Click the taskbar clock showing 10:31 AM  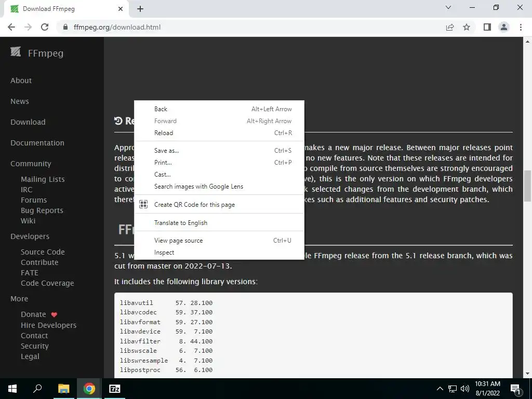coord(487,384)
